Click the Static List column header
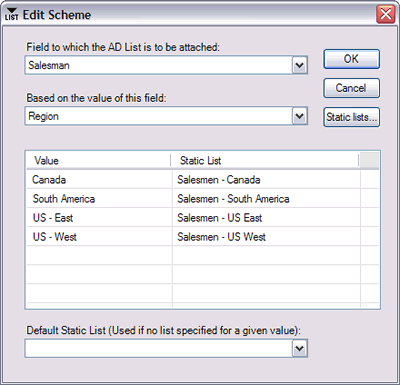This screenshot has width=400, height=385. 265,161
